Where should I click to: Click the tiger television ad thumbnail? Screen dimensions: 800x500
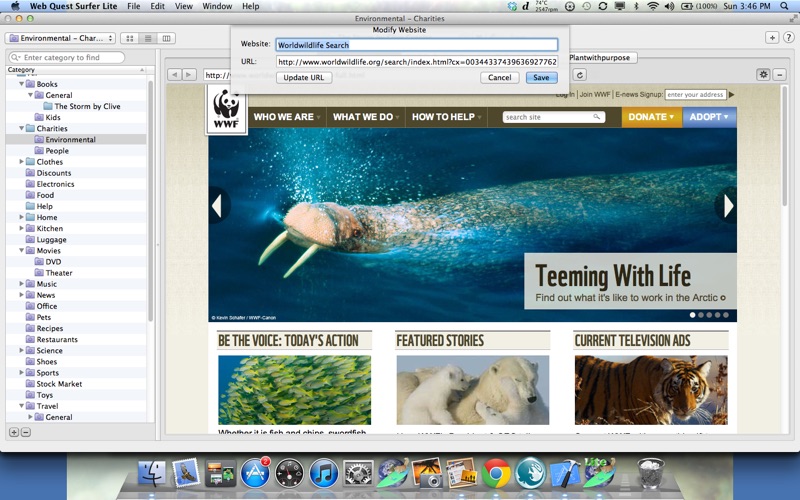(651, 390)
